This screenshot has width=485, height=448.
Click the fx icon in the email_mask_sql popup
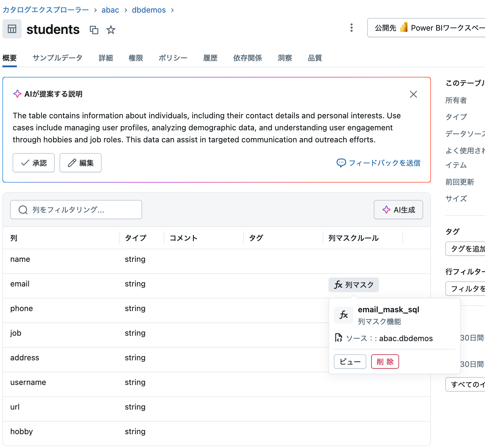point(343,315)
